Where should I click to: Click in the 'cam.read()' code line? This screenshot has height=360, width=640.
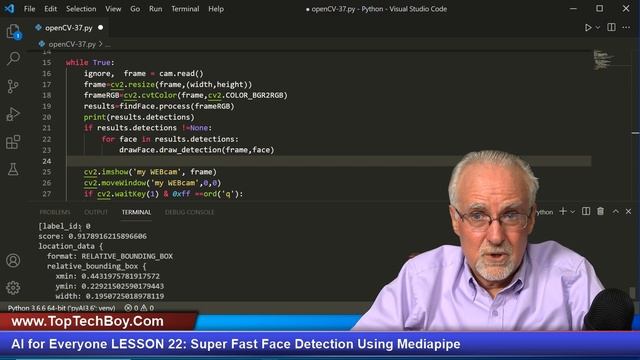coord(143,73)
